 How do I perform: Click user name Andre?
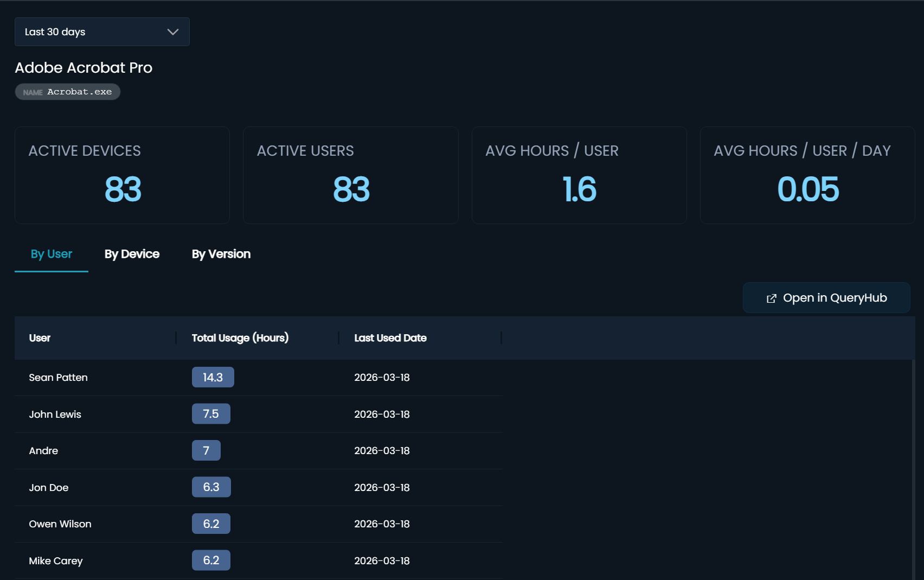coord(43,451)
